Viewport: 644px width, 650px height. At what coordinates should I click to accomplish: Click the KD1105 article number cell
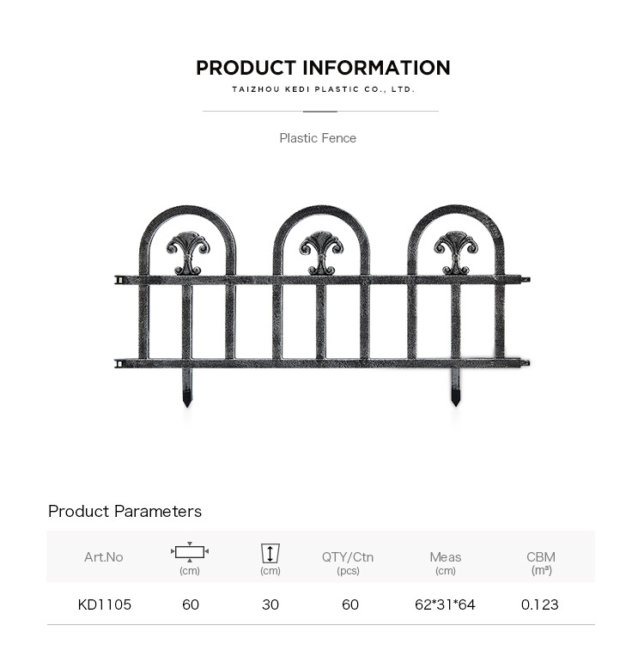(105, 604)
